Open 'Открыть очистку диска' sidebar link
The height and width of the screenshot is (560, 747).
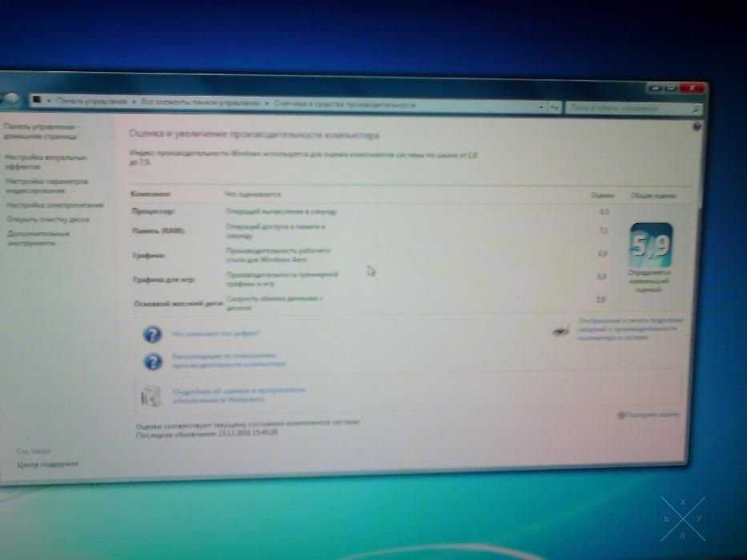48,219
